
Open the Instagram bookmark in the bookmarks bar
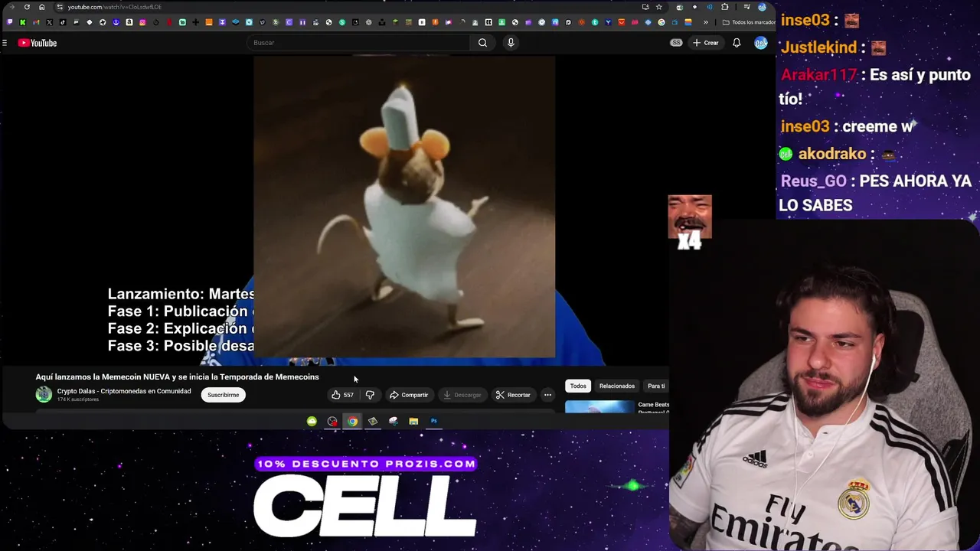[142, 22]
